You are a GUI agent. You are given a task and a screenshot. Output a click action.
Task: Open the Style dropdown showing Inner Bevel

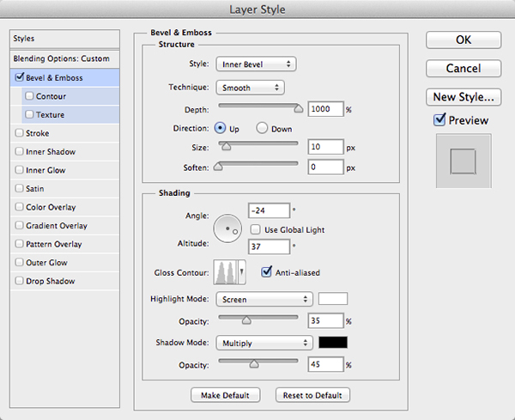(254, 64)
